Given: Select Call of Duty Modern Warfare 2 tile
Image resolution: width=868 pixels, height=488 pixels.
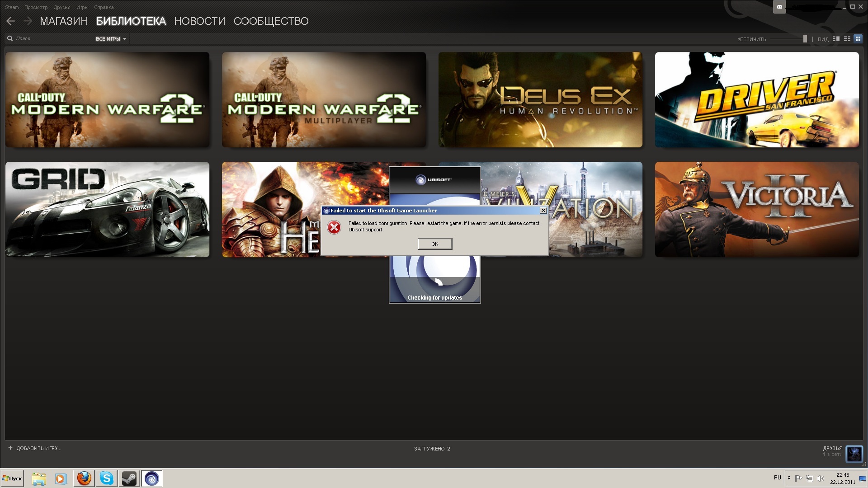Looking at the screenshot, I should (x=107, y=99).
